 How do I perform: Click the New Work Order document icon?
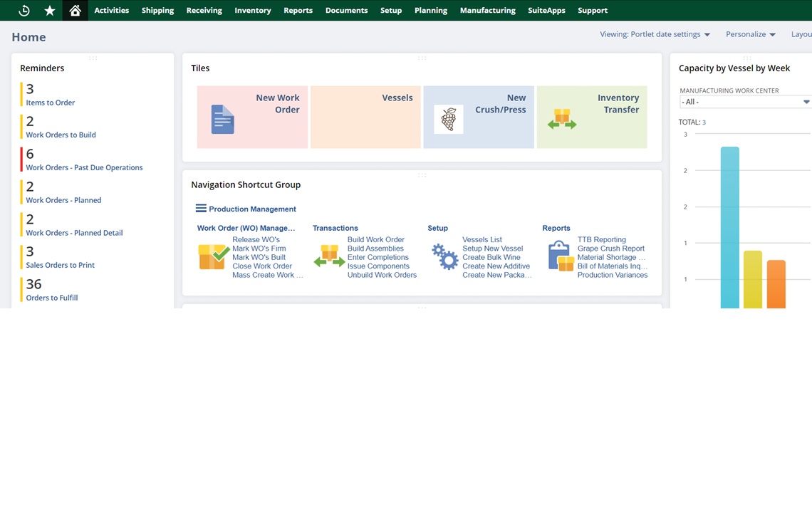(222, 120)
